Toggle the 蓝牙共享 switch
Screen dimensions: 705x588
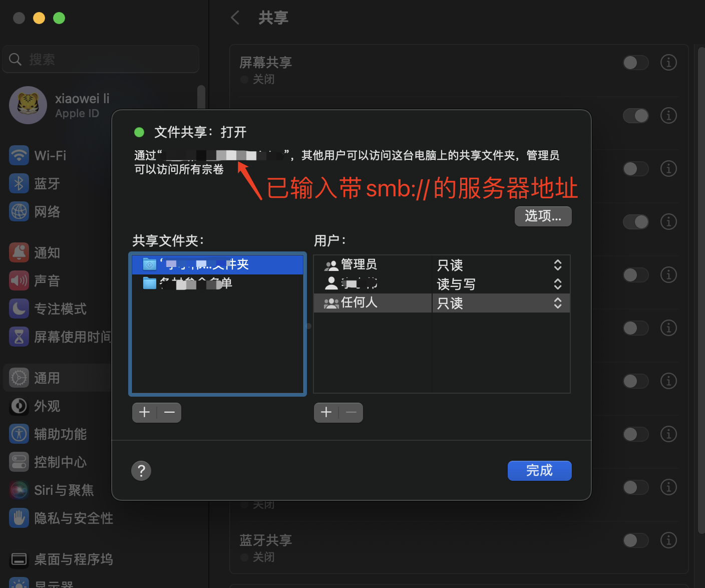tap(636, 540)
